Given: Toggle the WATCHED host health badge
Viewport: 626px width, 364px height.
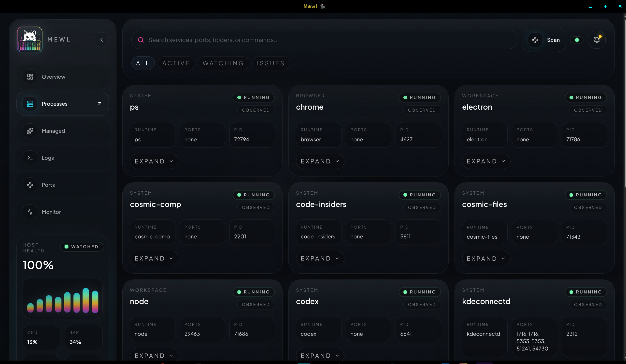Looking at the screenshot, I should 82,247.
